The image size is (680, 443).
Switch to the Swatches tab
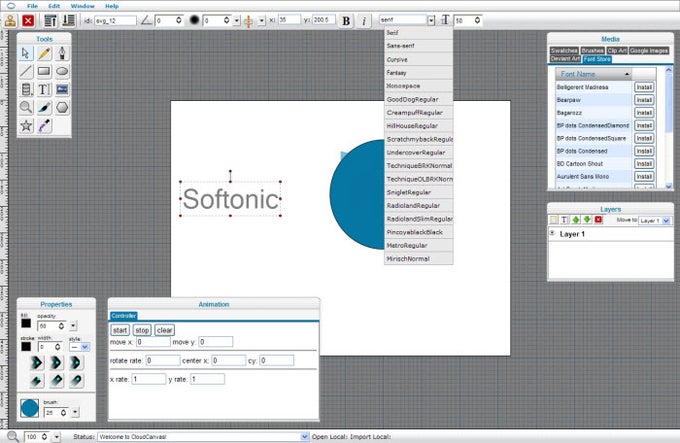coord(564,51)
